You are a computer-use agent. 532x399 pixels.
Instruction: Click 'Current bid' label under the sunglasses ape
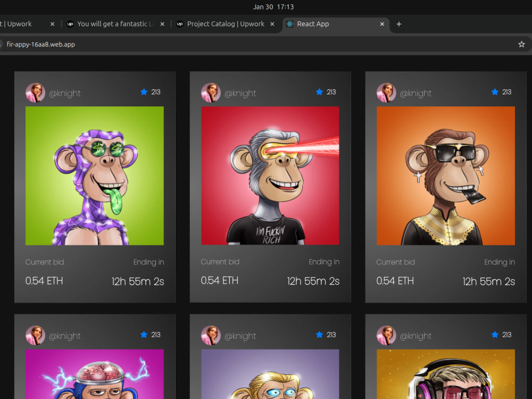395,262
